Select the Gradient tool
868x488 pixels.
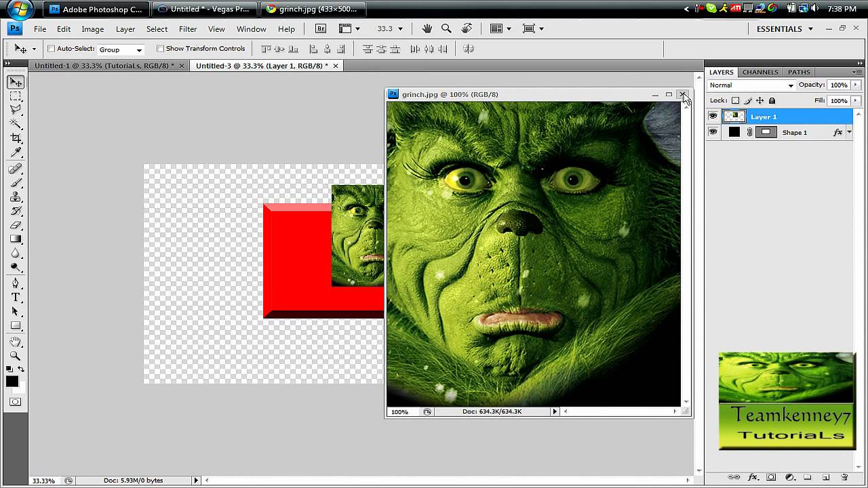point(16,239)
